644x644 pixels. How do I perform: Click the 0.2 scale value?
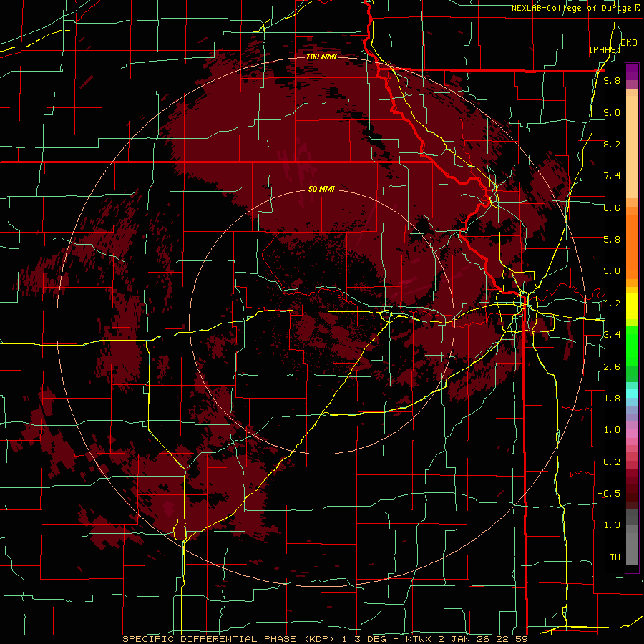point(612,462)
